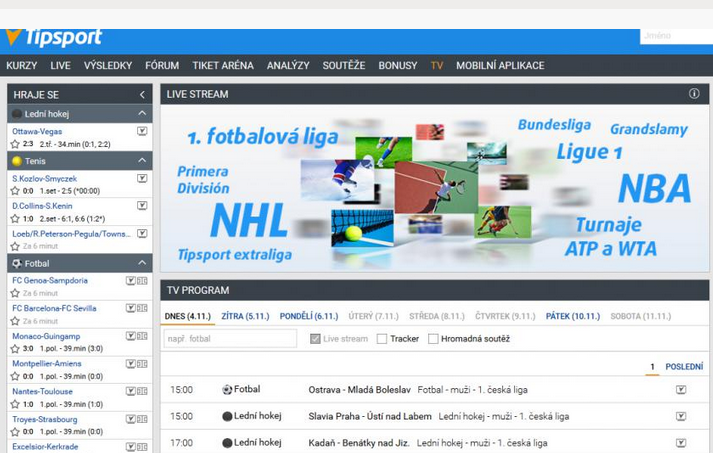Star the Montpellier-Amiens match
Screen dimensions: 713x453
click(15, 377)
